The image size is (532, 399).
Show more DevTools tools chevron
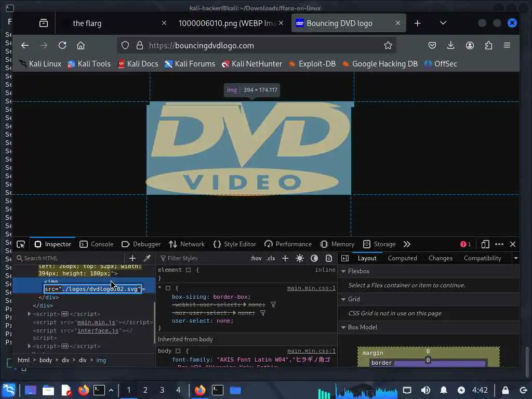(407, 244)
